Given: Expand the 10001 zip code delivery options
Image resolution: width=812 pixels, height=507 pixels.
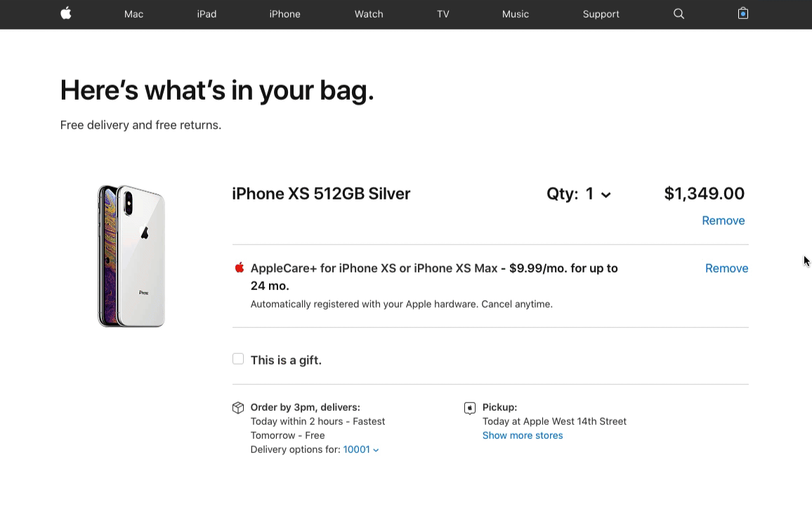Looking at the screenshot, I should (361, 449).
